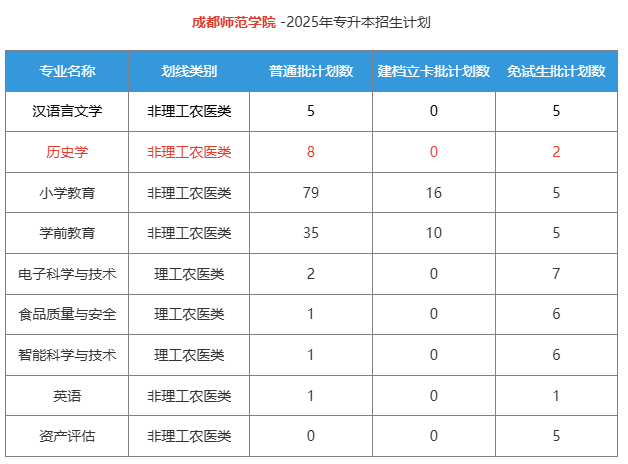Click 理工农医类 in the 智能科学与技术 row
This screenshot has height=464, width=628.
[189, 355]
